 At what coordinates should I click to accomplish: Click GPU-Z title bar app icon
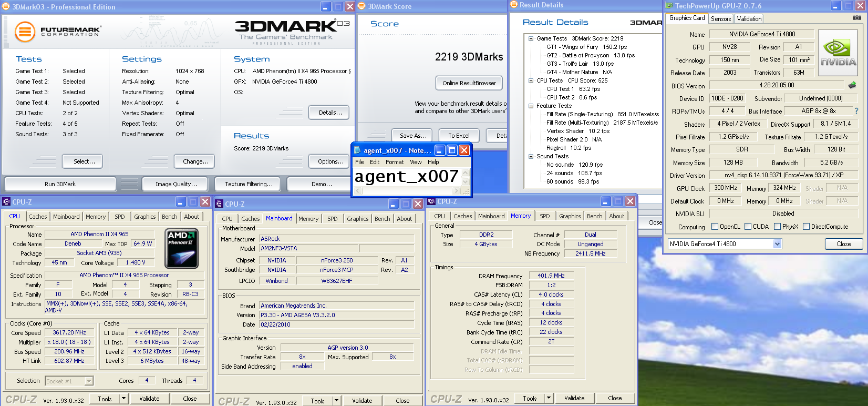(669, 6)
